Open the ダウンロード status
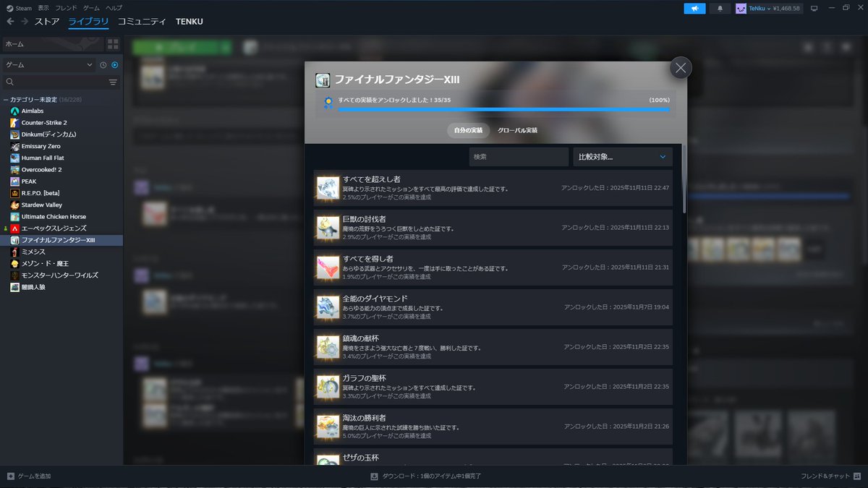This screenshot has height=488, width=868. point(425,476)
